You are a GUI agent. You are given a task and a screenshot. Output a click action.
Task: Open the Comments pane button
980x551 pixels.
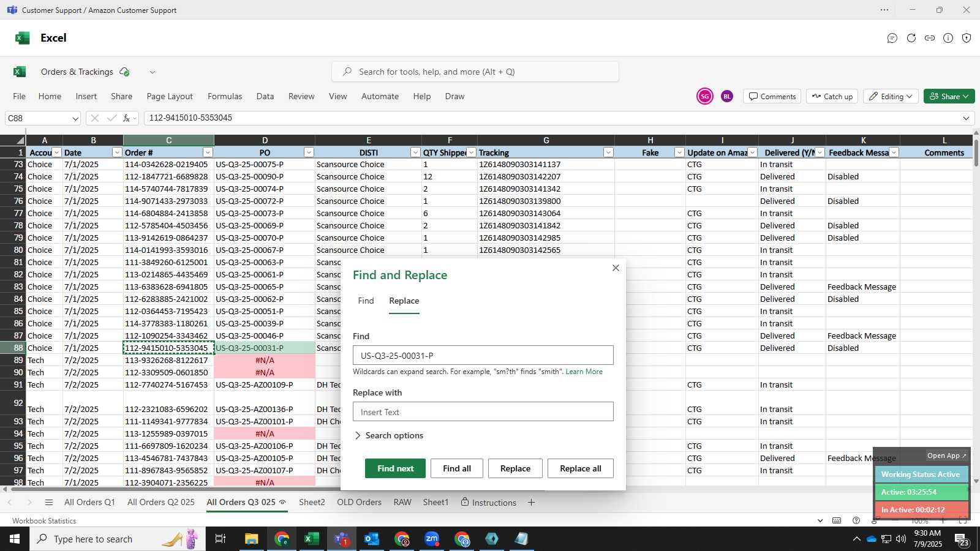pos(772,96)
